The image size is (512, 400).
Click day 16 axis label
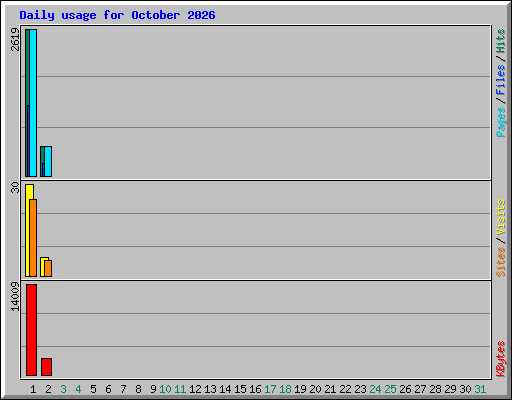pyautogui.click(x=255, y=389)
